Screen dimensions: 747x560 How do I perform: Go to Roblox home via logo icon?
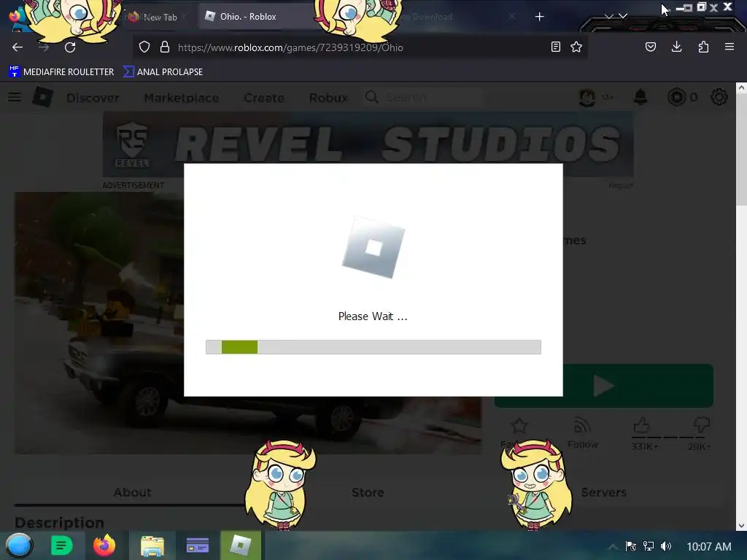(x=43, y=97)
